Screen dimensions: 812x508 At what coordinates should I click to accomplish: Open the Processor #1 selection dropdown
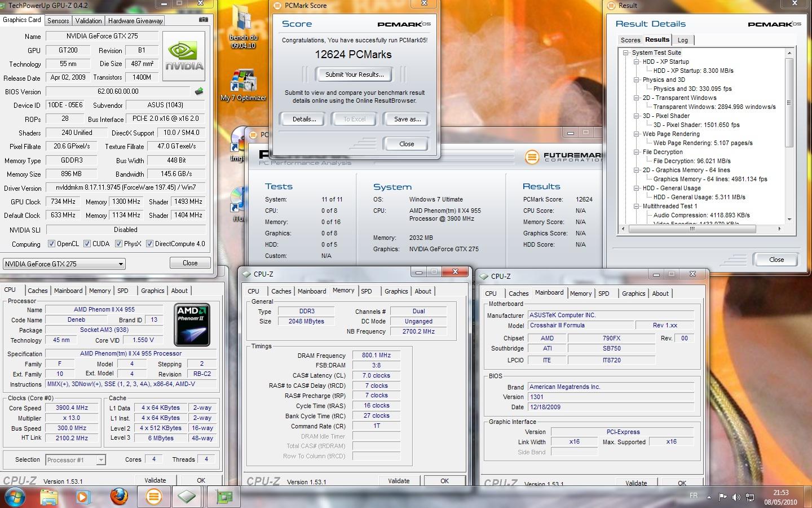point(76,460)
